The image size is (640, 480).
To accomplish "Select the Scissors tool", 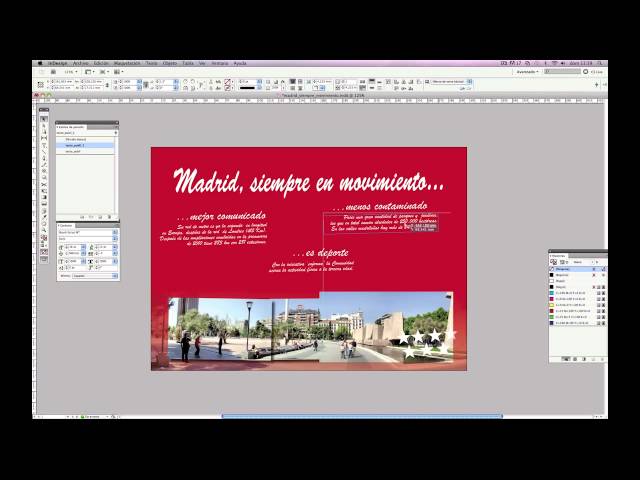I will click(44, 184).
